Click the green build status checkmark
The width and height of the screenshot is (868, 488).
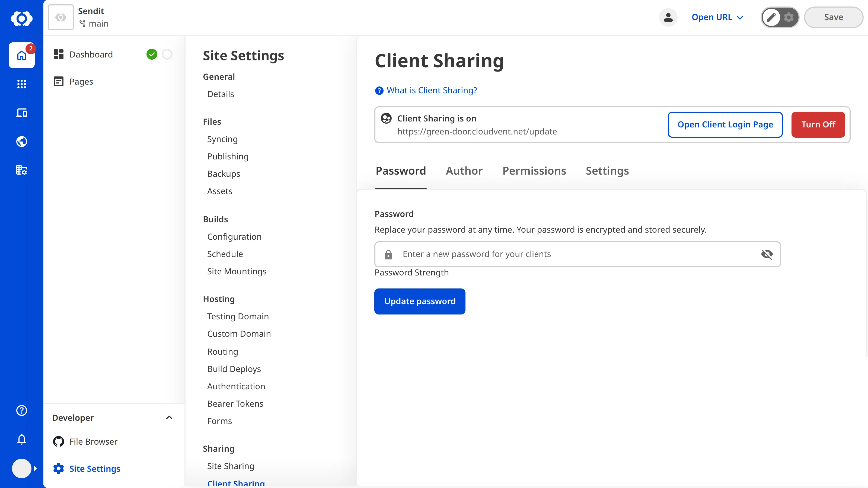click(152, 54)
